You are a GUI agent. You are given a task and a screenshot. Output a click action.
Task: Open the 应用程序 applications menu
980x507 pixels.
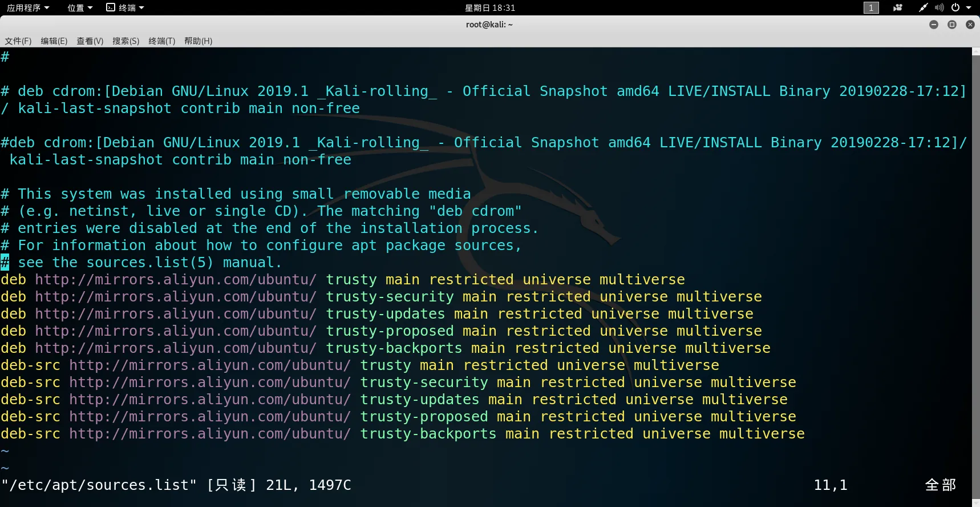[28, 8]
